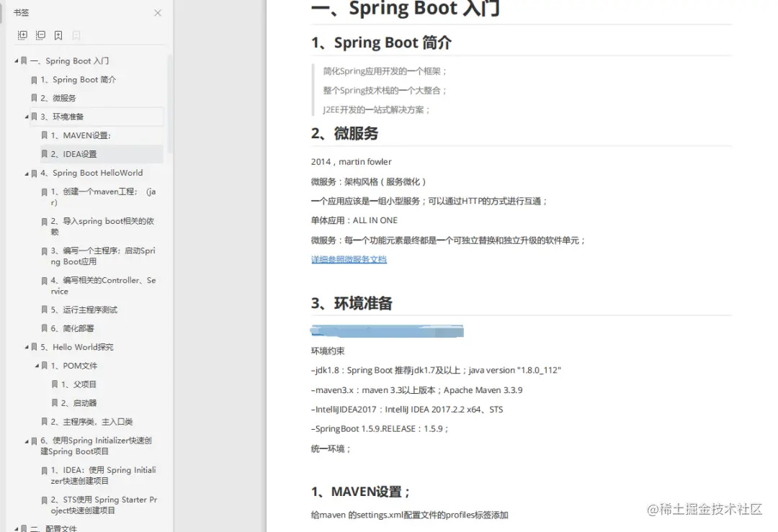The height and width of the screenshot is (532, 778).
Task: Close the 书签 bookmarks panel
Action: [x=158, y=12]
